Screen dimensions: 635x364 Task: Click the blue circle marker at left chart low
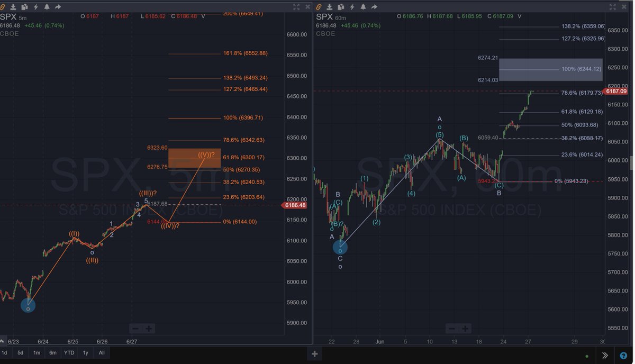coord(28,305)
